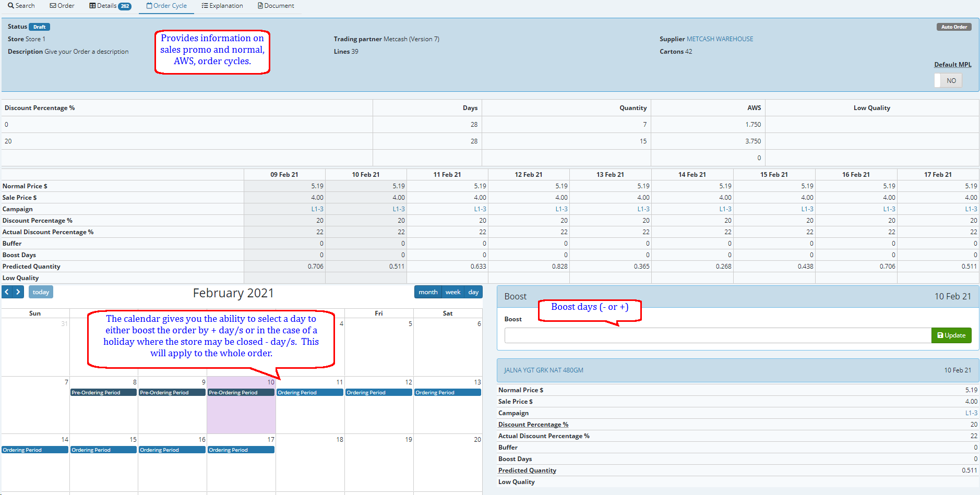
Task: Open L1-3 campaign link for 11 Feb 21
Action: tap(480, 209)
